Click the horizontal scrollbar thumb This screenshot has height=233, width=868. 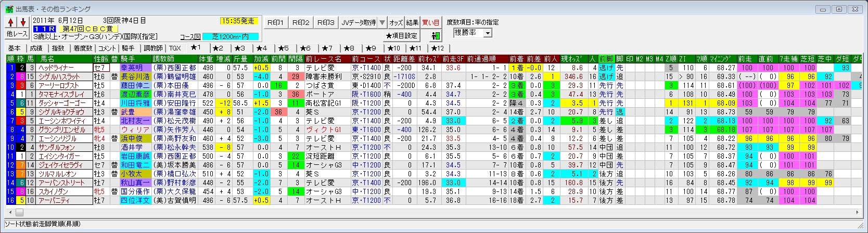coord(20,212)
